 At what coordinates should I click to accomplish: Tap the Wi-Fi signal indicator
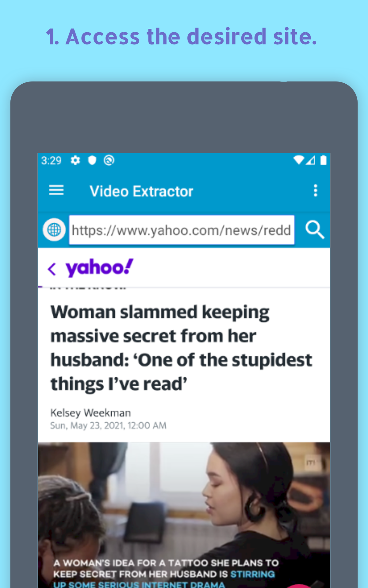(298, 160)
